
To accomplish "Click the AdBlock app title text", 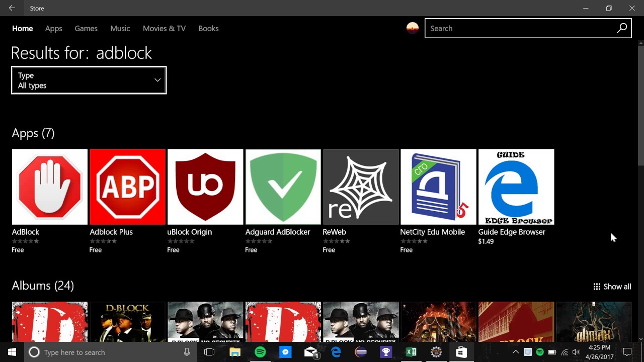I will coord(26,232).
